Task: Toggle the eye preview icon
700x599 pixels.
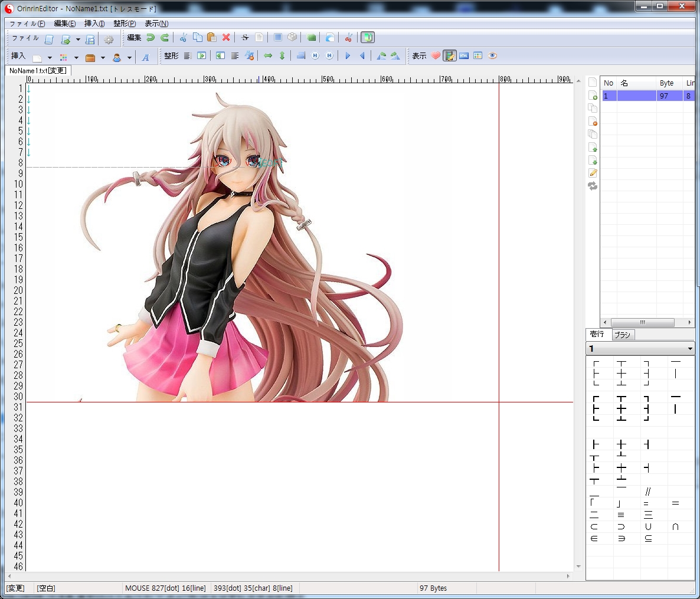Action: 493,56
